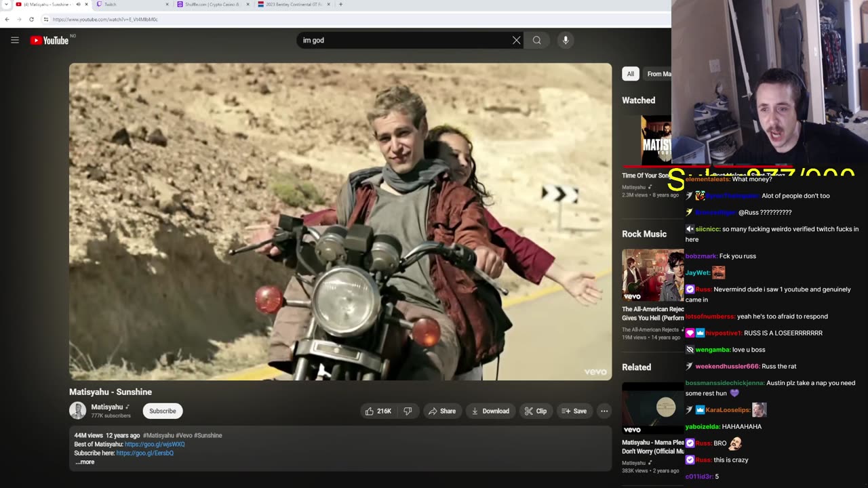Open the Best of Matisyahu goo.gl link

click(x=155, y=445)
